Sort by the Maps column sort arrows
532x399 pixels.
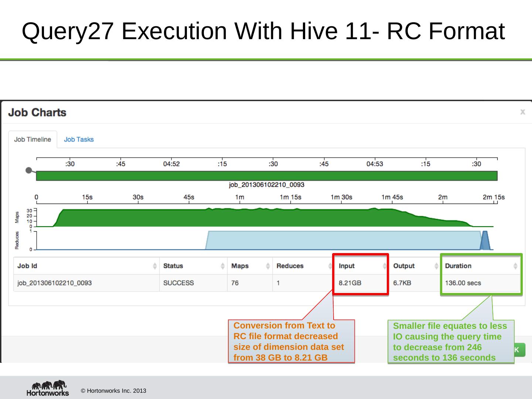[x=268, y=266]
